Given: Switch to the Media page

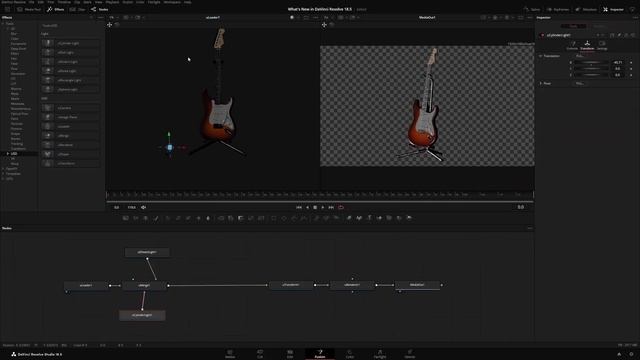Looking at the screenshot, I should 230,353.
